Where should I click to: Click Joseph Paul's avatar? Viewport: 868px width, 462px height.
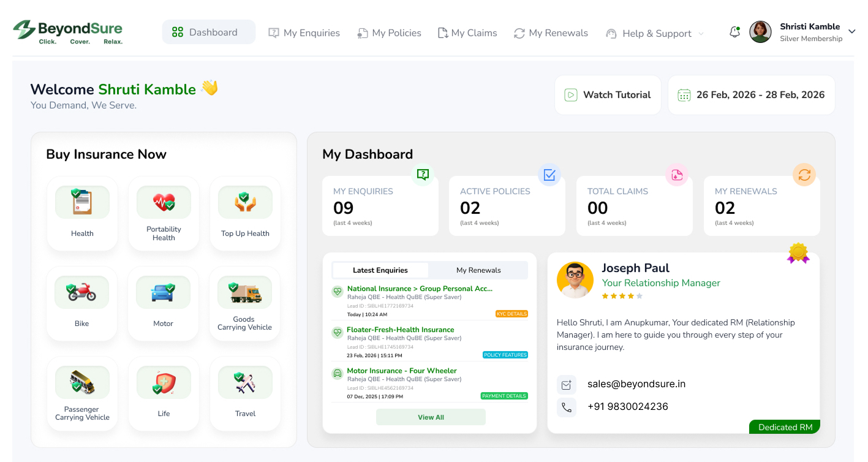point(575,281)
